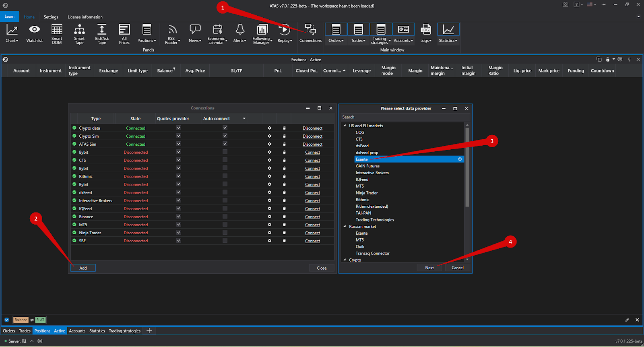This screenshot has height=347, width=644.
Task: Open the Connections icon in ribbon
Action: (x=310, y=29)
